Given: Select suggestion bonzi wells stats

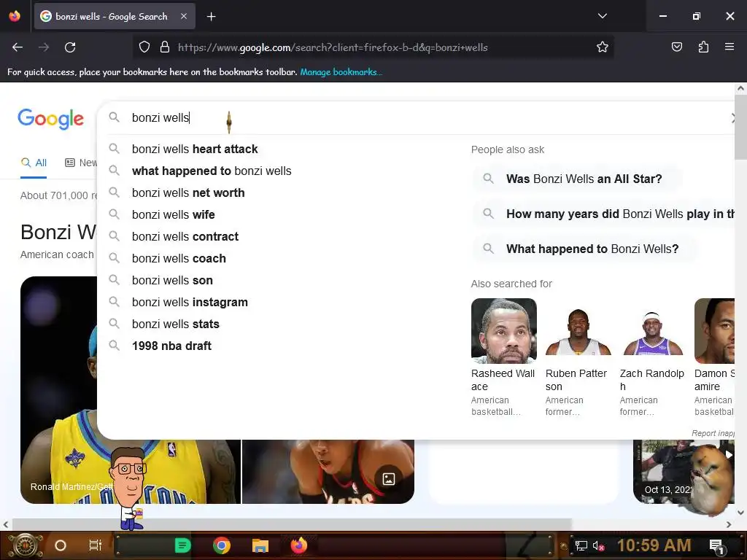Looking at the screenshot, I should [x=175, y=324].
